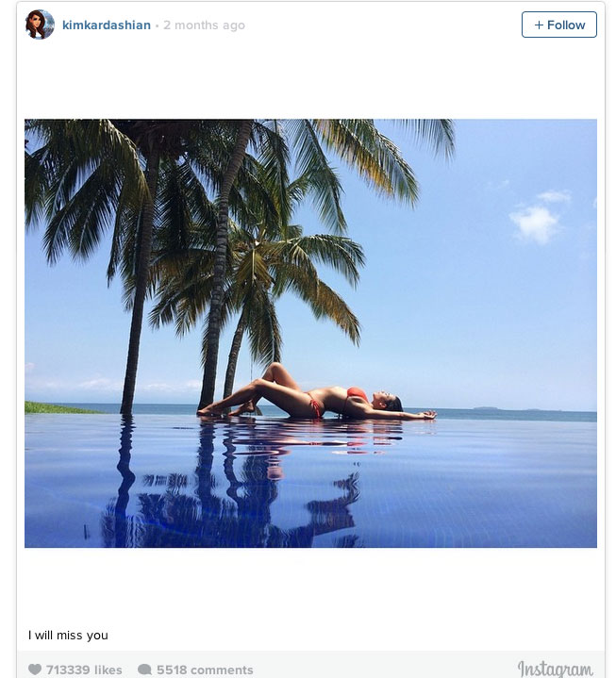Screen dimensions: 616x678
Task: Click the "2 months ago" timestamp
Action: click(x=204, y=25)
